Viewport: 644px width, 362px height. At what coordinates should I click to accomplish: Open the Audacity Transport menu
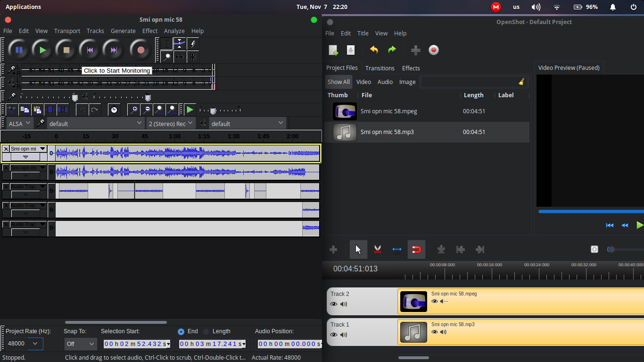click(67, 31)
